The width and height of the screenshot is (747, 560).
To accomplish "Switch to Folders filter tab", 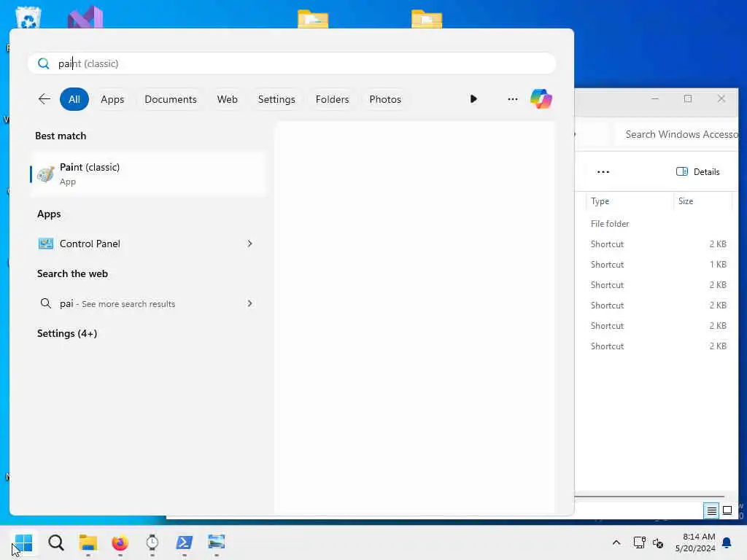I will [332, 99].
